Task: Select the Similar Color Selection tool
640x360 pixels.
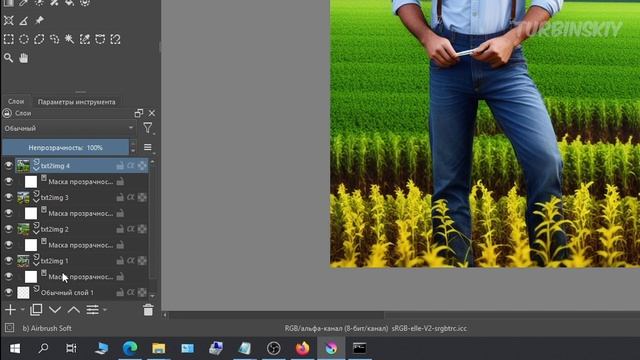Action: (85, 39)
